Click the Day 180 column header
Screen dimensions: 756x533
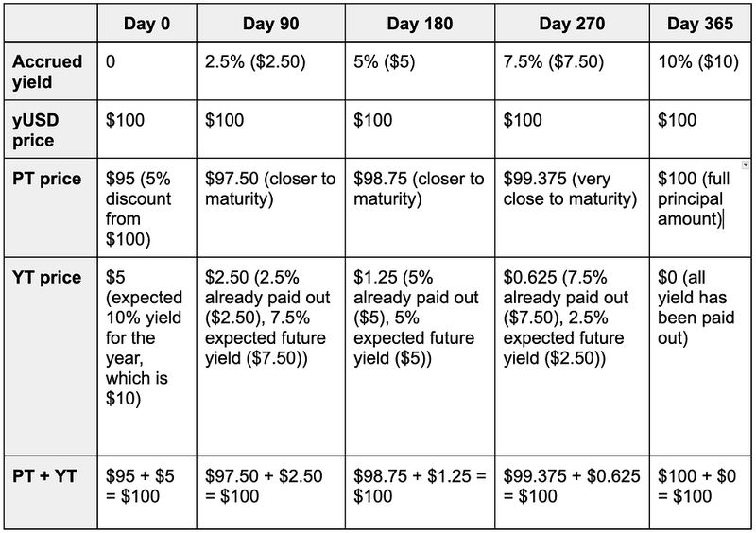[x=419, y=23]
